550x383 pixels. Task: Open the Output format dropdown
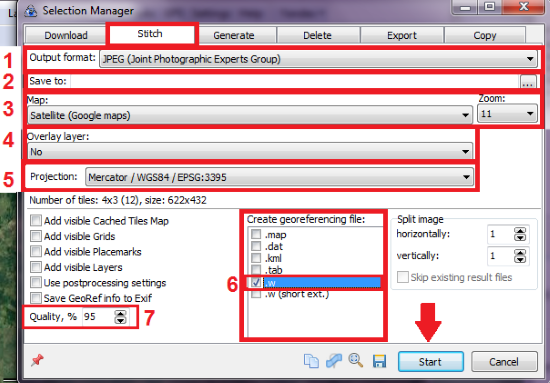318,59
